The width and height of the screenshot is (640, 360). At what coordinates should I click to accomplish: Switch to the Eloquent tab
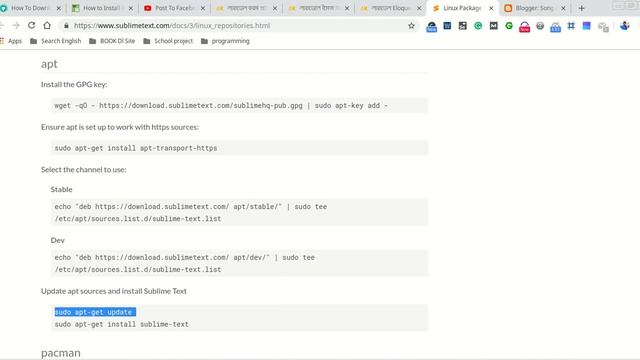391,8
